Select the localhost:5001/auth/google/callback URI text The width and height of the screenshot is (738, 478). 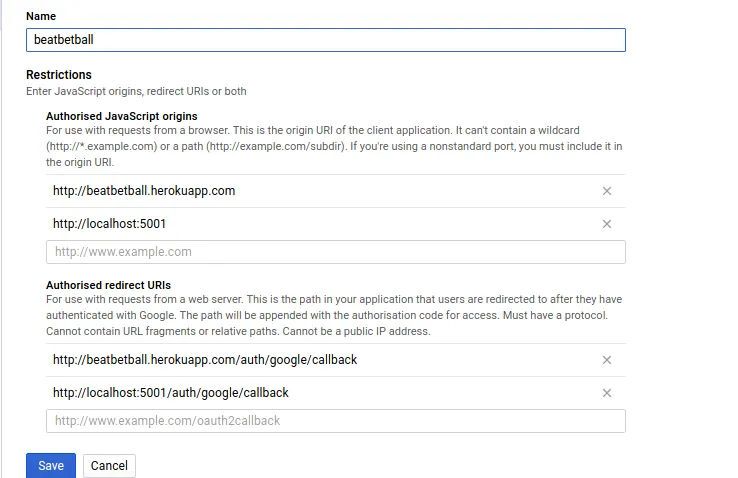point(171,393)
